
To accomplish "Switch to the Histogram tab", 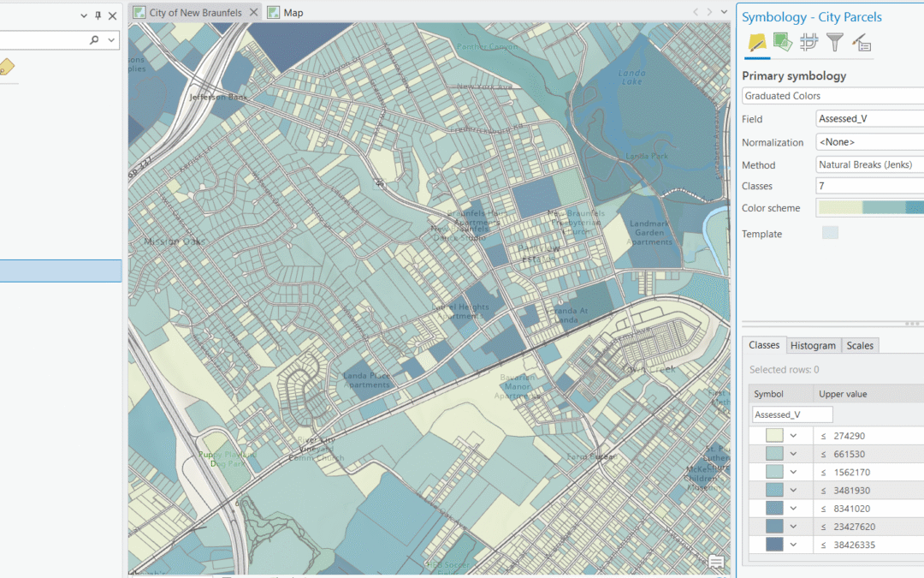I will 813,345.
